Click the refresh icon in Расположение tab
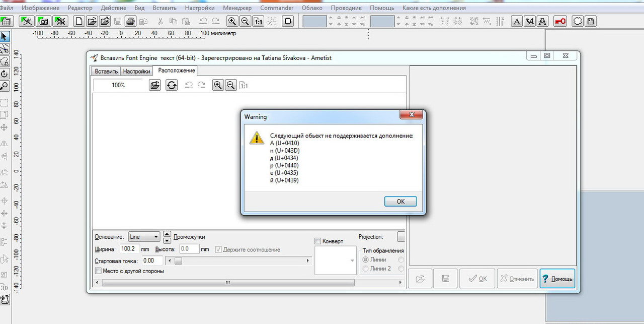644x324 pixels. coord(172,85)
